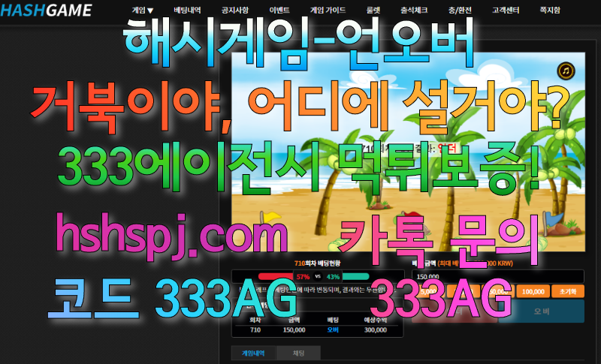The image size is (601, 364).
Task: Add 5,000 with the orange button
Action: tap(428, 292)
